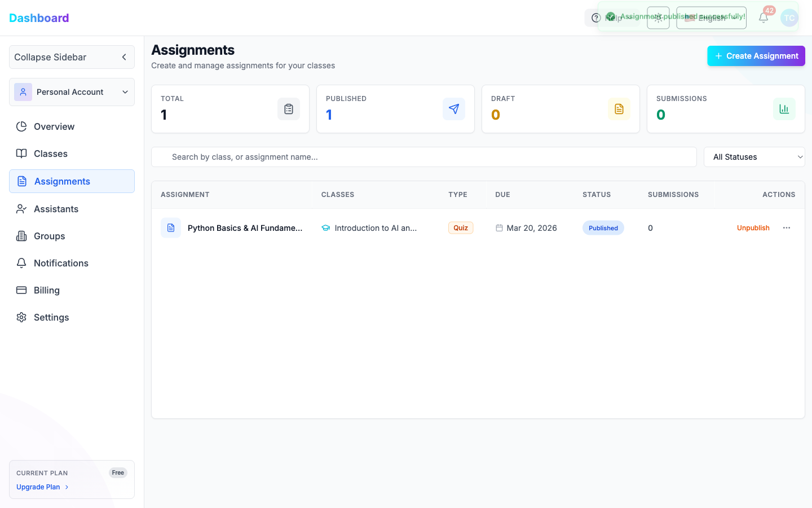Screen dimensions: 812x508
Task: Click the Total assignments clipboard icon
Action: point(289,109)
